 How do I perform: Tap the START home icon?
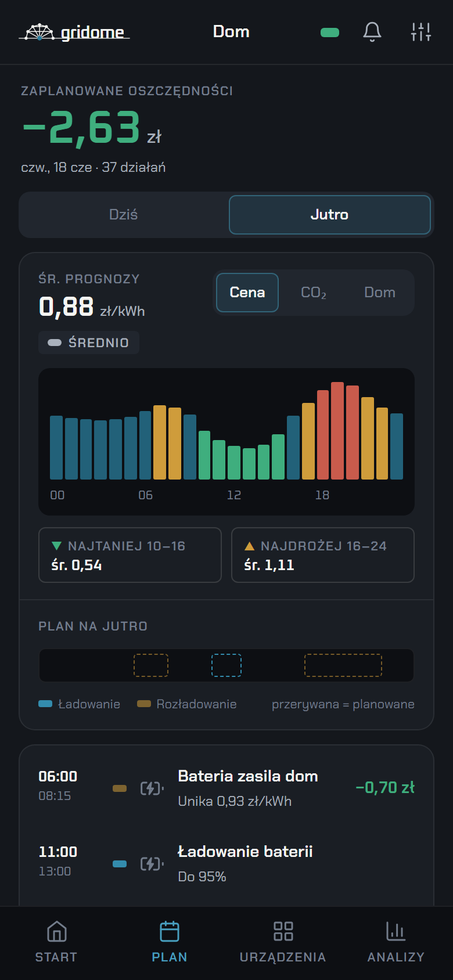click(56, 932)
